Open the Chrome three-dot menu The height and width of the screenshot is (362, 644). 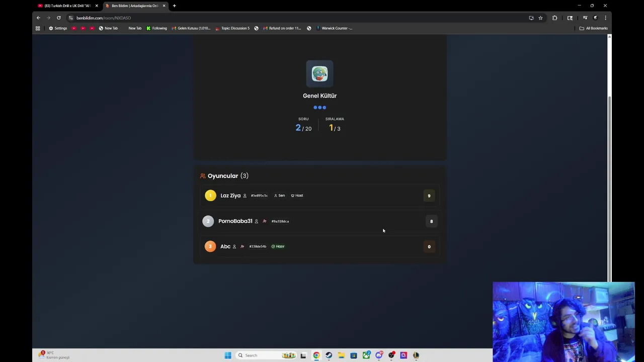605,18
